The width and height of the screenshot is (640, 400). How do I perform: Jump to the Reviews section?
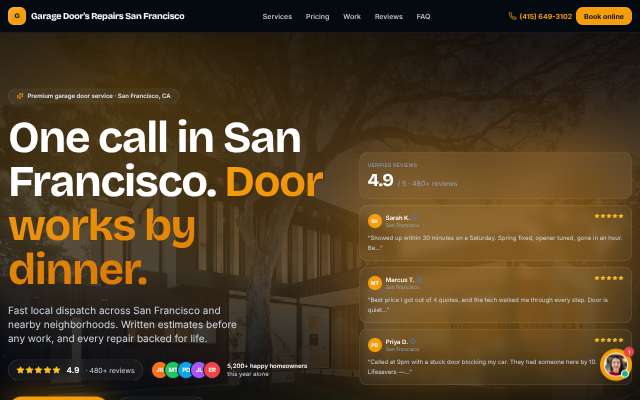[389, 16]
